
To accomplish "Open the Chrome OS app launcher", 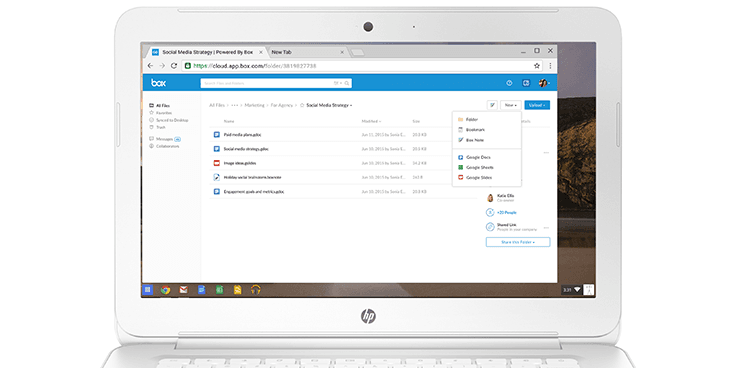I will point(148,290).
